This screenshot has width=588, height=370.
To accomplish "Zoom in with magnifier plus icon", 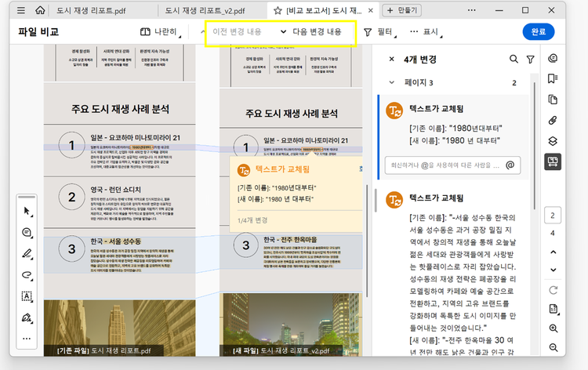I will 554,328.
